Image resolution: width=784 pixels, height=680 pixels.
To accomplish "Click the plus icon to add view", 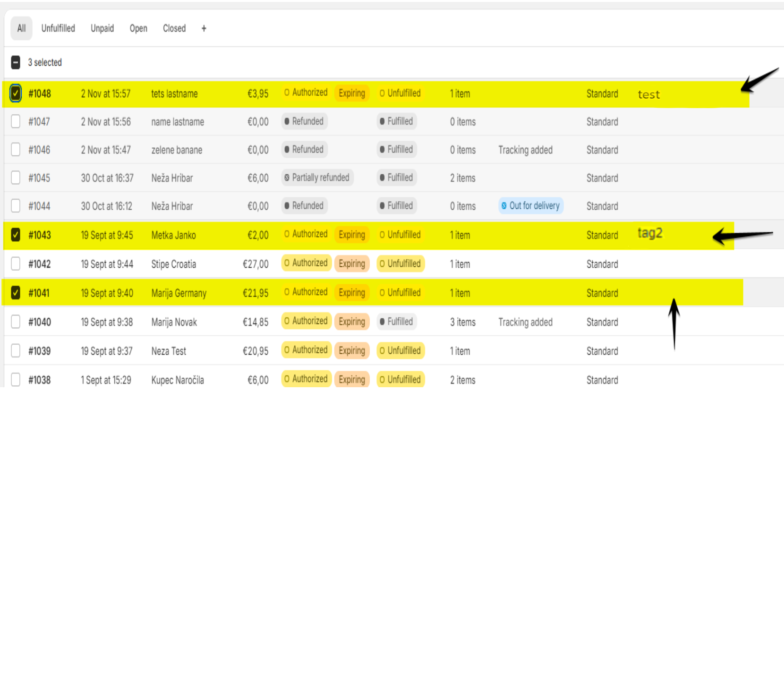I will (x=204, y=28).
